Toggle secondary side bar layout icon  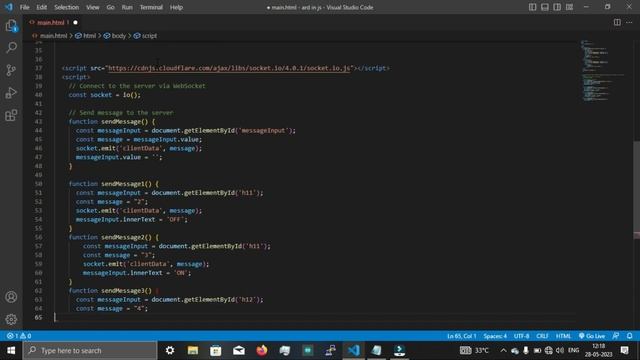(557, 7)
